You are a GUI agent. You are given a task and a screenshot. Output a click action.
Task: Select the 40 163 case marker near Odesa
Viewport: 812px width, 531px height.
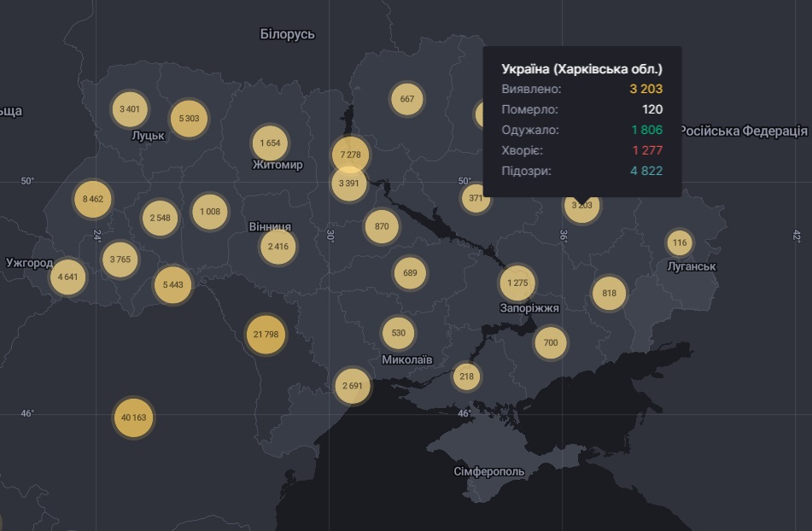point(135,417)
